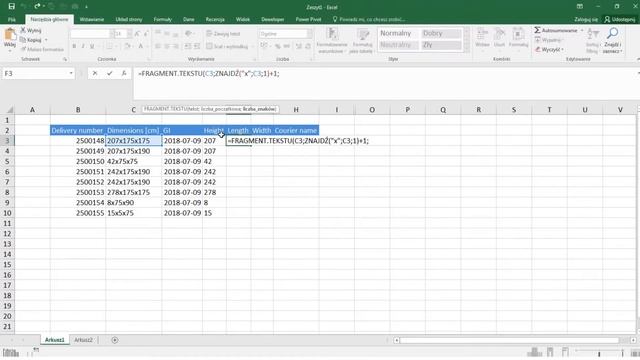Apply the Dobry cell style
Viewport: 640px width, 360px height.
tap(441, 33)
